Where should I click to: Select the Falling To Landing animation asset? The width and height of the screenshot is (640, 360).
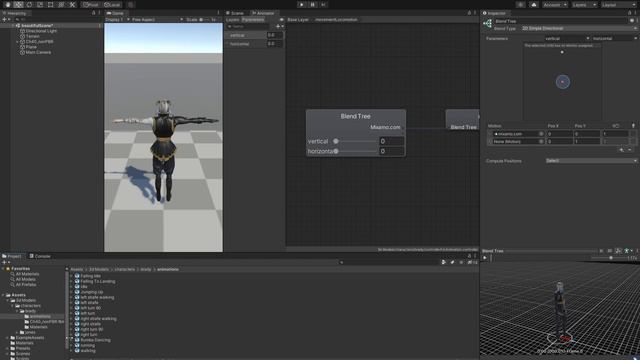pyautogui.click(x=95, y=281)
